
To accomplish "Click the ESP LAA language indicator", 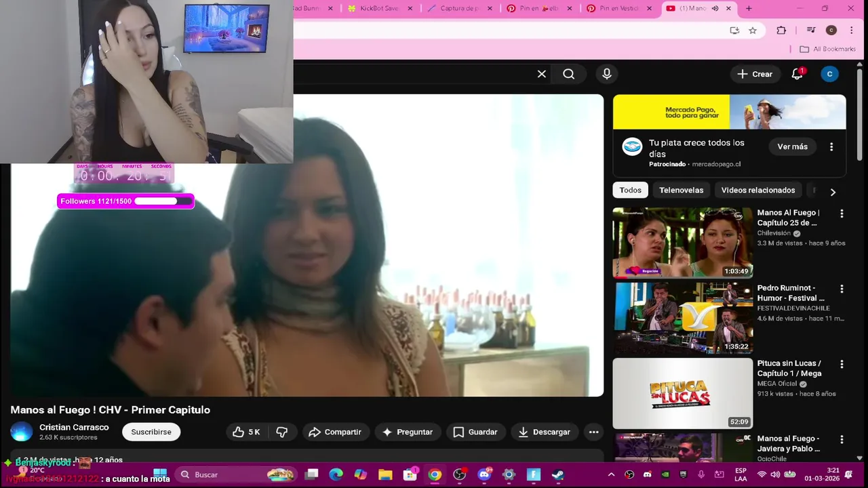I will pos(741,474).
